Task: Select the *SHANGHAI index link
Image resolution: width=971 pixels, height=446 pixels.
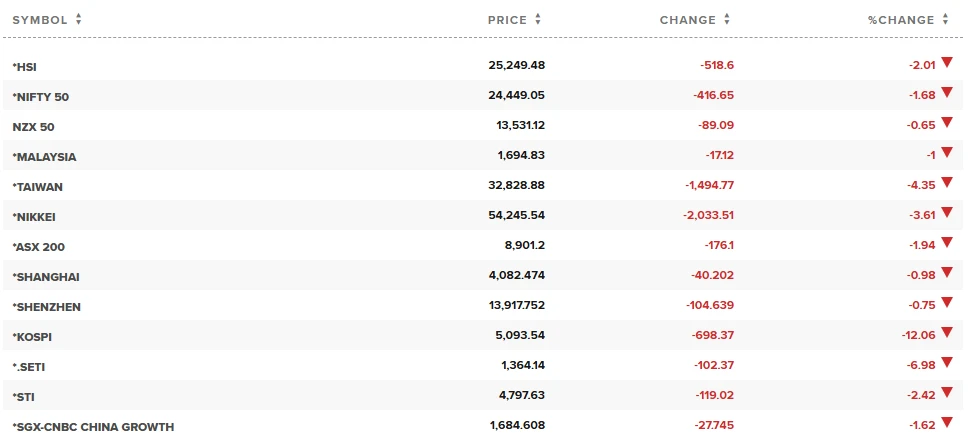Action: pos(45,276)
